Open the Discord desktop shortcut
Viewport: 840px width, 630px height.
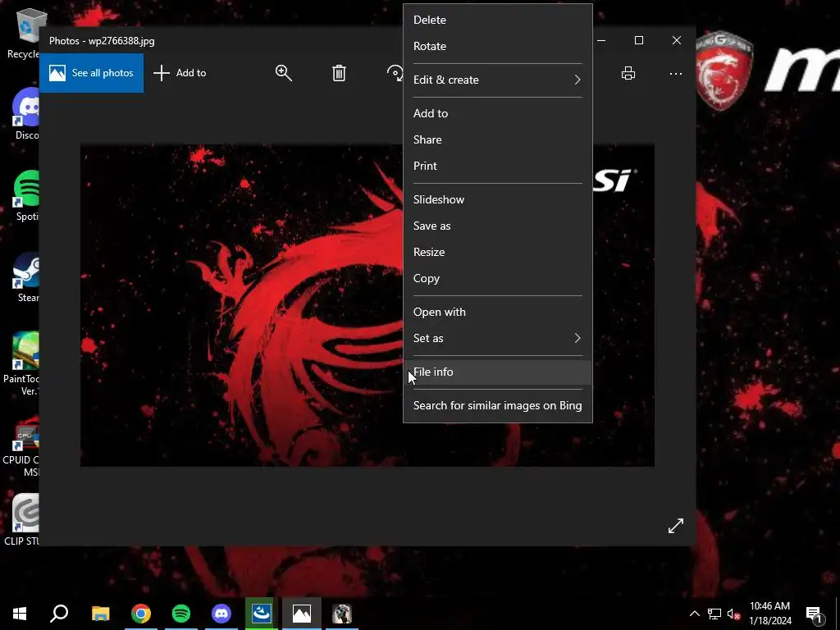[x=27, y=113]
